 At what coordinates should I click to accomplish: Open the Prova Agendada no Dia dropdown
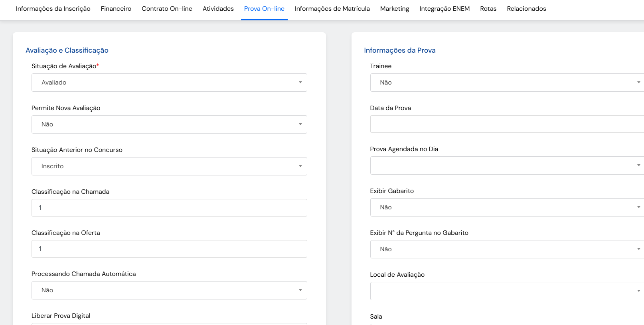(x=507, y=165)
